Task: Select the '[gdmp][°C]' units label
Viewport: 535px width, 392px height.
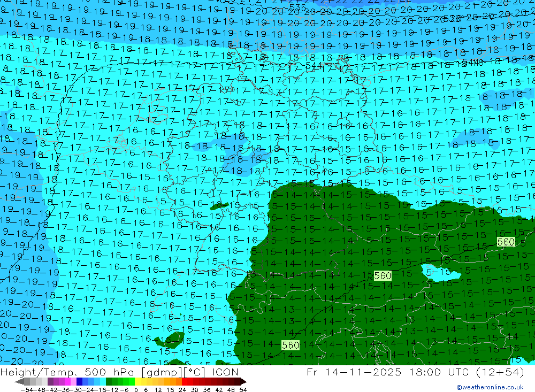Action: click(173, 372)
